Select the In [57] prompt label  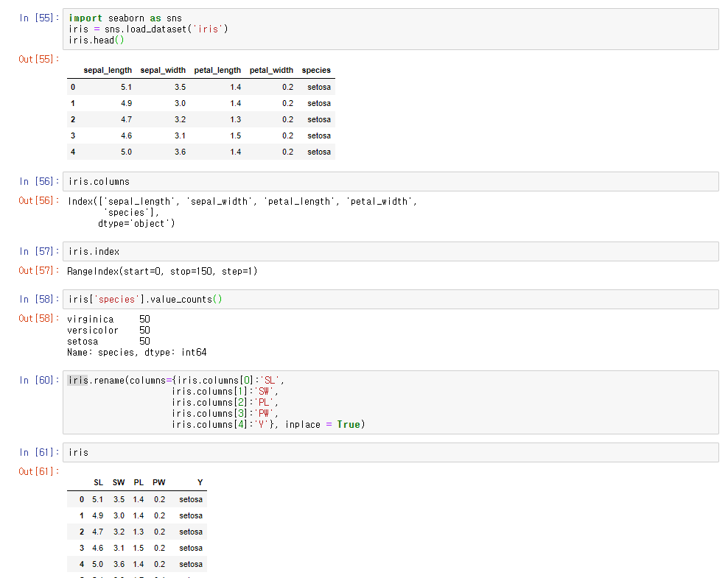[x=39, y=251]
